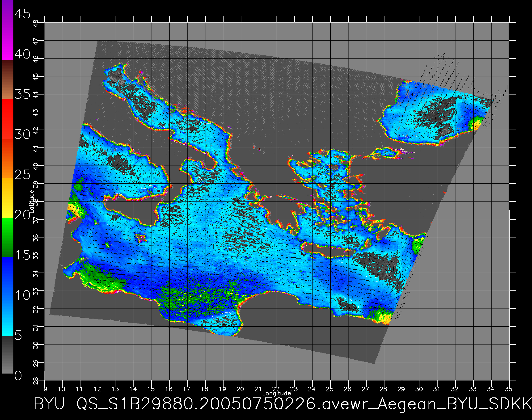Click the color bar label 5
Image resolution: width=532 pixels, height=420 pixels.
pyautogui.click(x=18, y=336)
